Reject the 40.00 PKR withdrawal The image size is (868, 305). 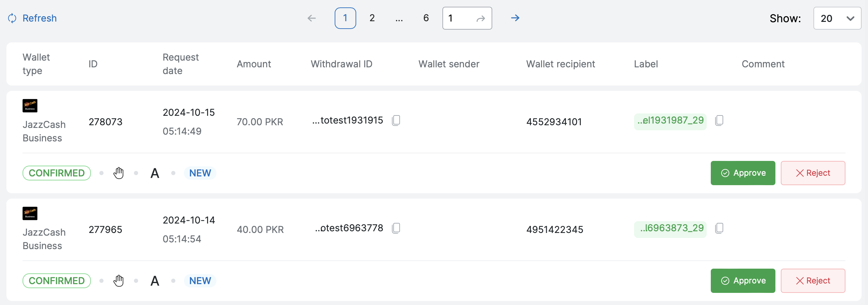pyautogui.click(x=813, y=281)
